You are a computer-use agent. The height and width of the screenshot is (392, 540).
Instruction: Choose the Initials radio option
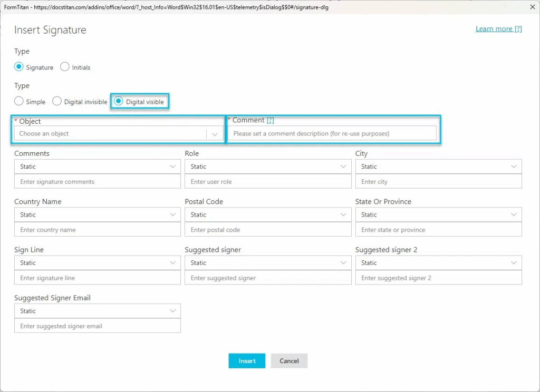tap(65, 67)
